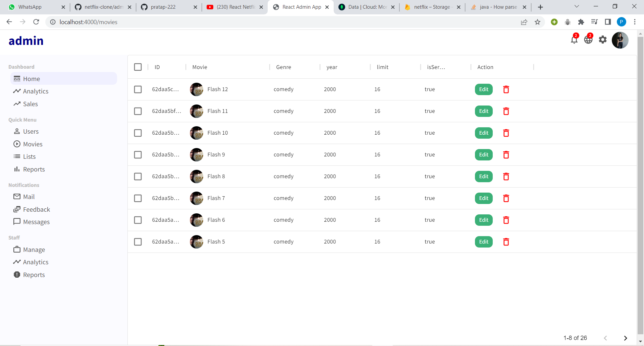
Task: Click the Edit button for Flash 10
Action: 483,133
